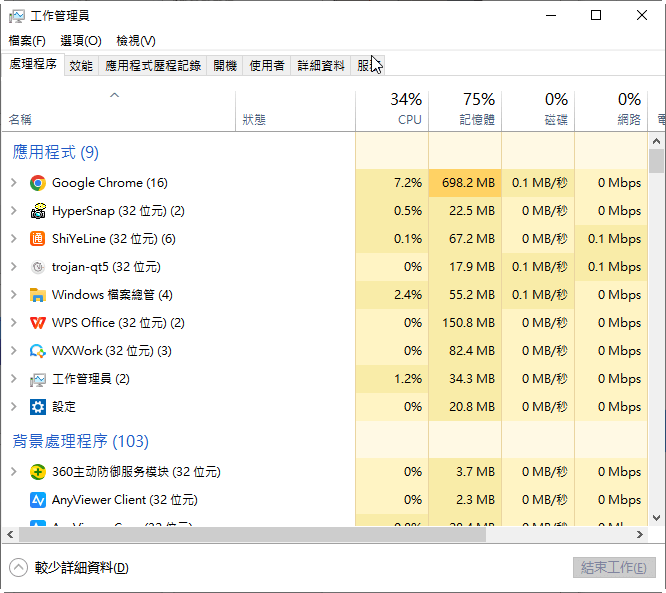Sort by the 狀態 column header
Viewport: 666px width, 593px height.
coord(296,110)
